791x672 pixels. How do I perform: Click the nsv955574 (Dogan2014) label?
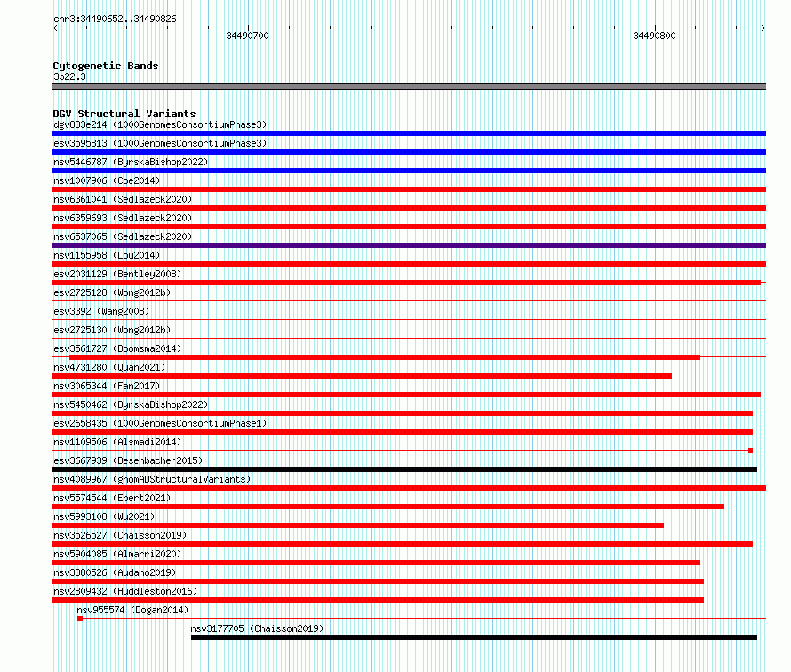pyautogui.click(x=132, y=610)
